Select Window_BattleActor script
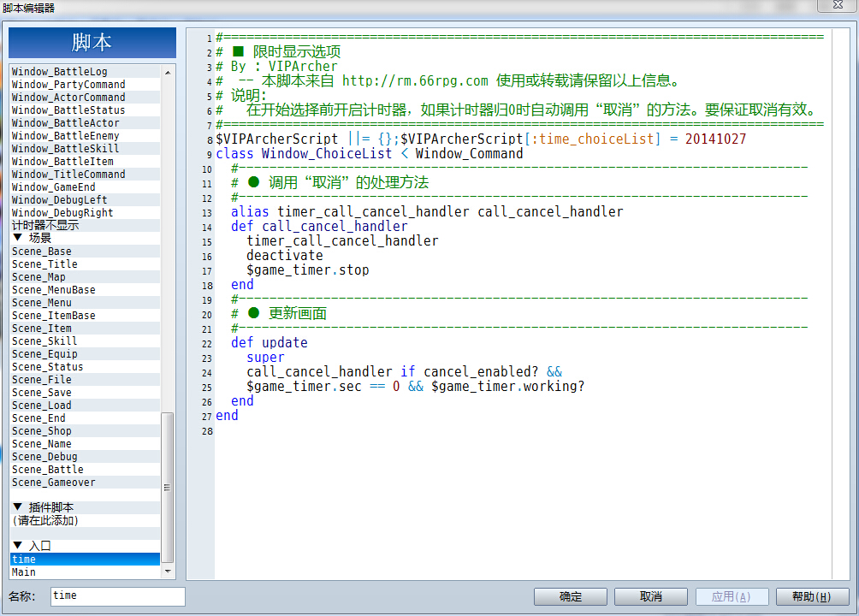Viewport: 859px width, 616px height. coord(85,122)
